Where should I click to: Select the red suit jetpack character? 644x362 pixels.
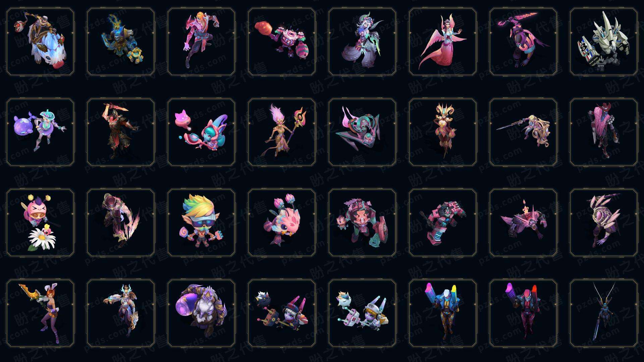pyautogui.click(x=523, y=313)
